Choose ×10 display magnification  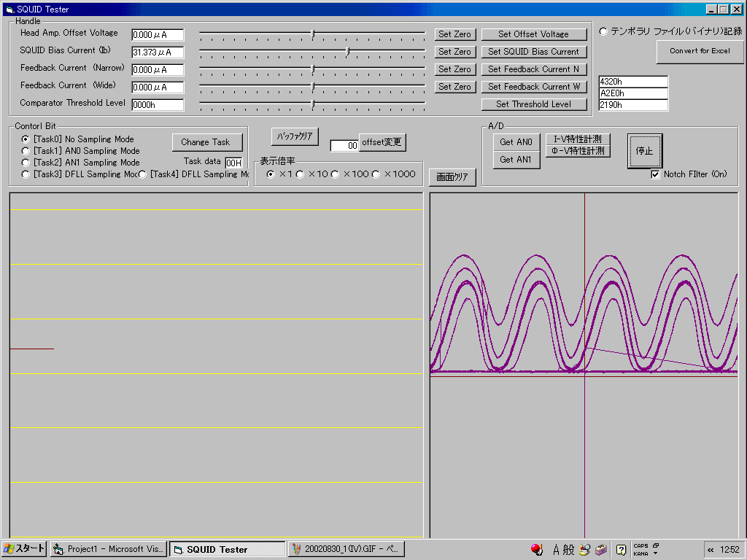(300, 174)
